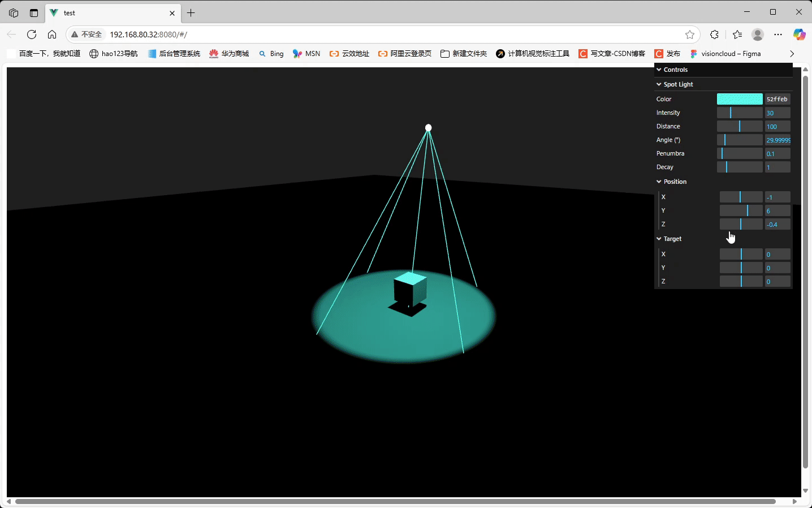This screenshot has width=812, height=508.
Task: Collapse the Controls panel
Action: click(x=723, y=70)
